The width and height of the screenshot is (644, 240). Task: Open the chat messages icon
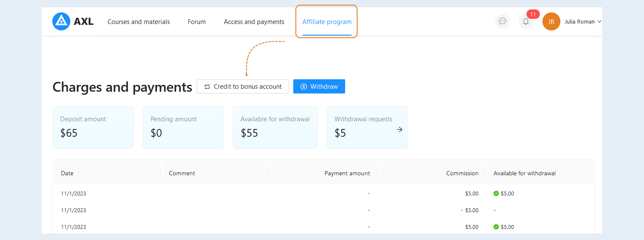pos(503,21)
